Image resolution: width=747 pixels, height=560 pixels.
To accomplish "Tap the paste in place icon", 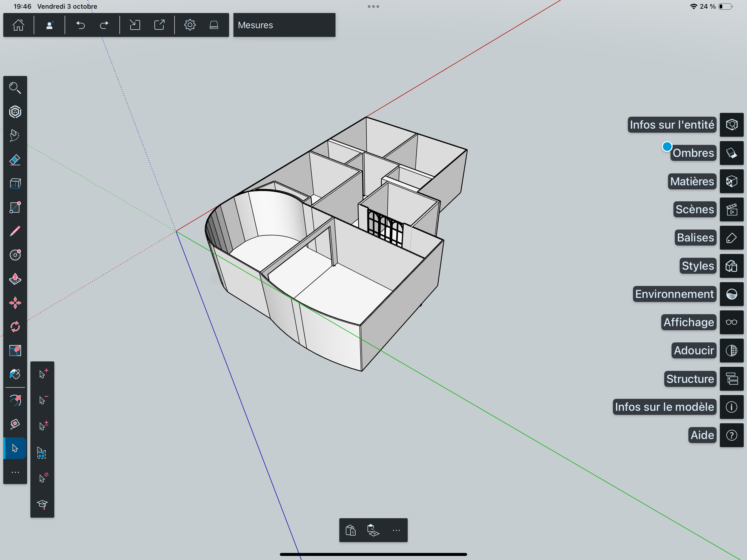I will [x=373, y=530].
